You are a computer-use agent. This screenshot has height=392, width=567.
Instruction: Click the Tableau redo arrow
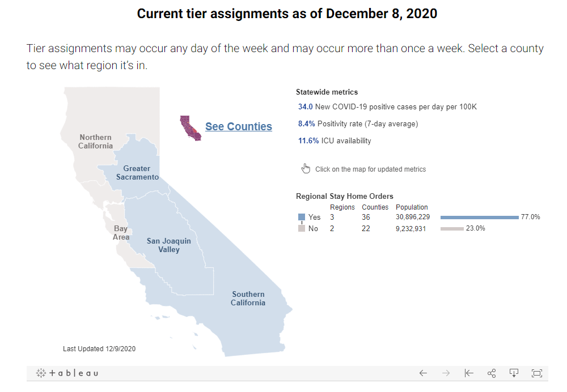tap(446, 373)
